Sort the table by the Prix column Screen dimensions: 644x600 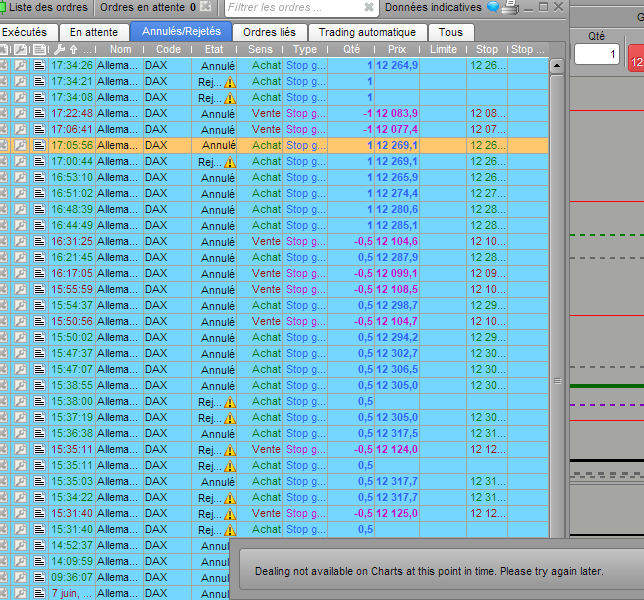click(x=397, y=49)
